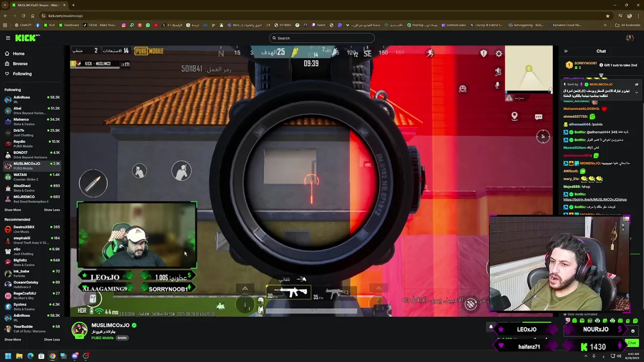Open BOND17 channel in following list
The height and width of the screenshot is (362, 644).
pos(32,155)
